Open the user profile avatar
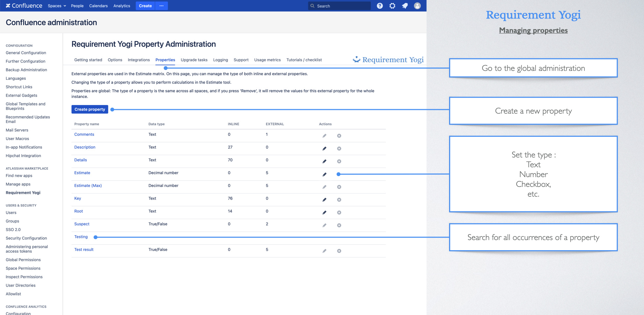 point(417,6)
